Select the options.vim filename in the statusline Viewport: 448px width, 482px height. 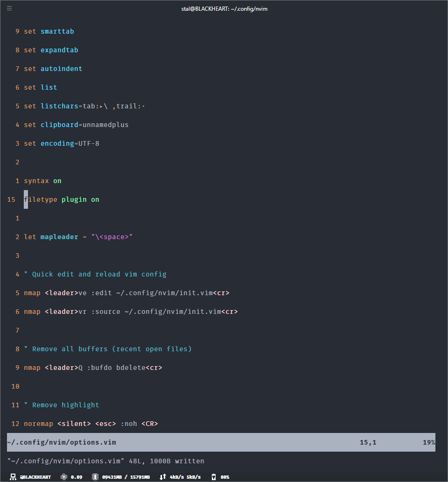61,442
